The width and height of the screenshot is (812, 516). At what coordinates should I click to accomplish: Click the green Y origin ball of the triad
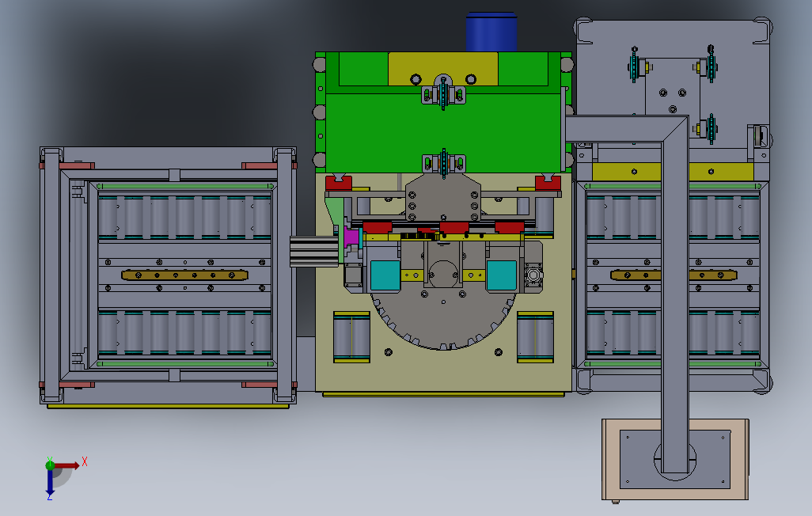50,465
